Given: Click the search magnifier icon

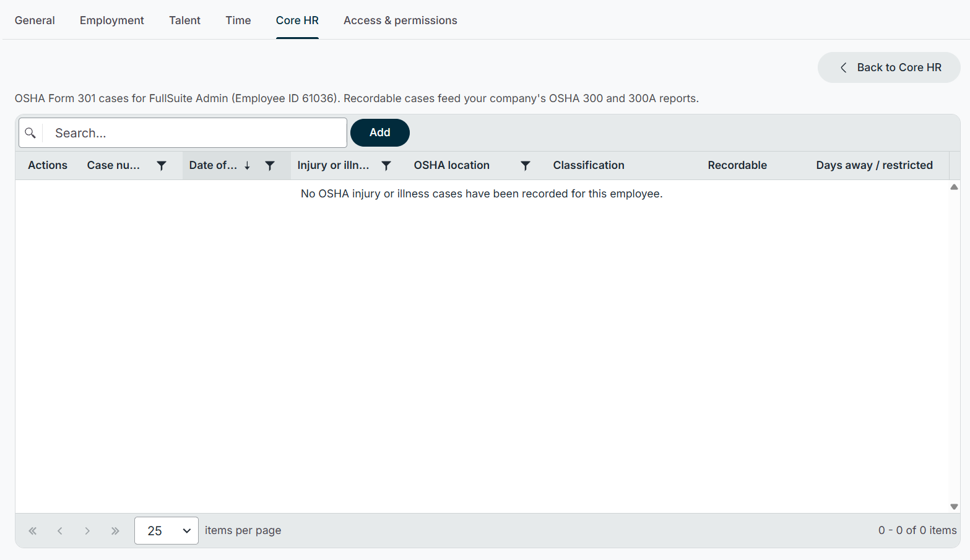Looking at the screenshot, I should pos(30,133).
